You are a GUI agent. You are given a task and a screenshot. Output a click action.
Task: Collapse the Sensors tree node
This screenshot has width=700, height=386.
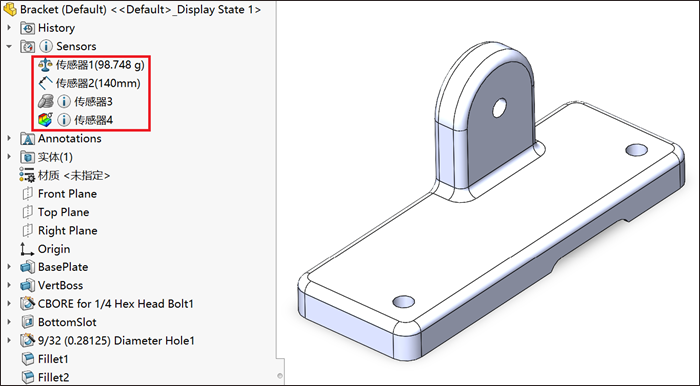click(x=9, y=46)
